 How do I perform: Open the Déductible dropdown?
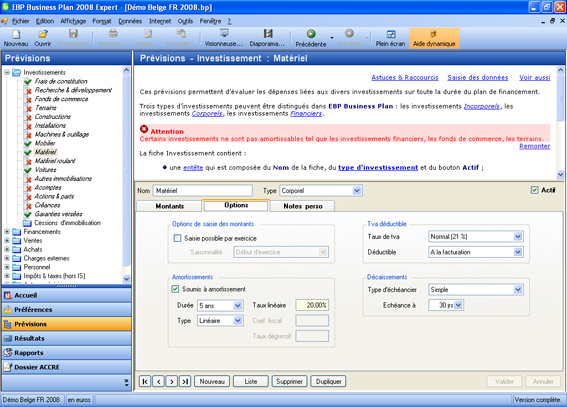518,252
